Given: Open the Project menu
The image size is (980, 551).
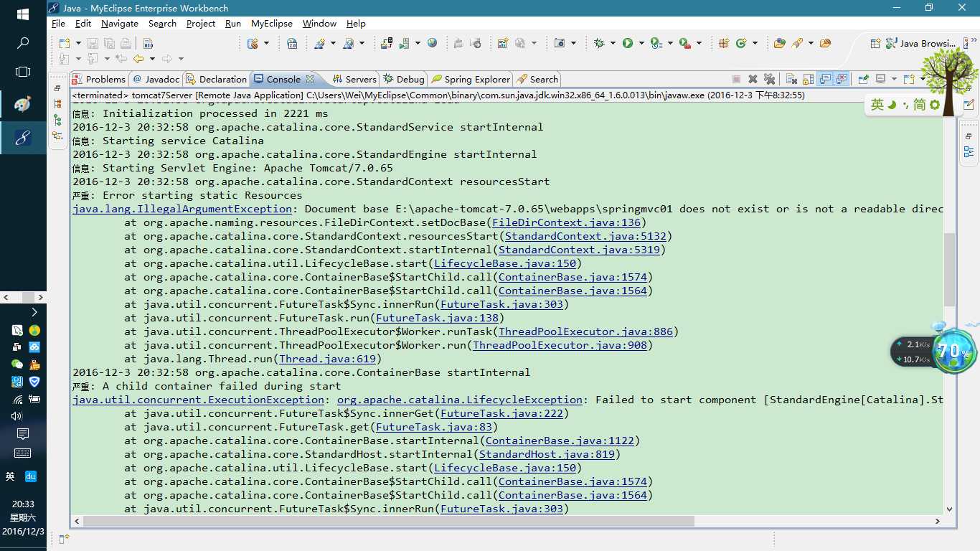Looking at the screenshot, I should pyautogui.click(x=201, y=24).
